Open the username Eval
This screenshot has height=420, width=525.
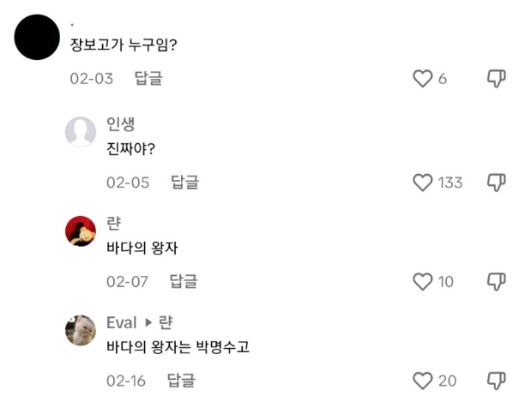[121, 322]
